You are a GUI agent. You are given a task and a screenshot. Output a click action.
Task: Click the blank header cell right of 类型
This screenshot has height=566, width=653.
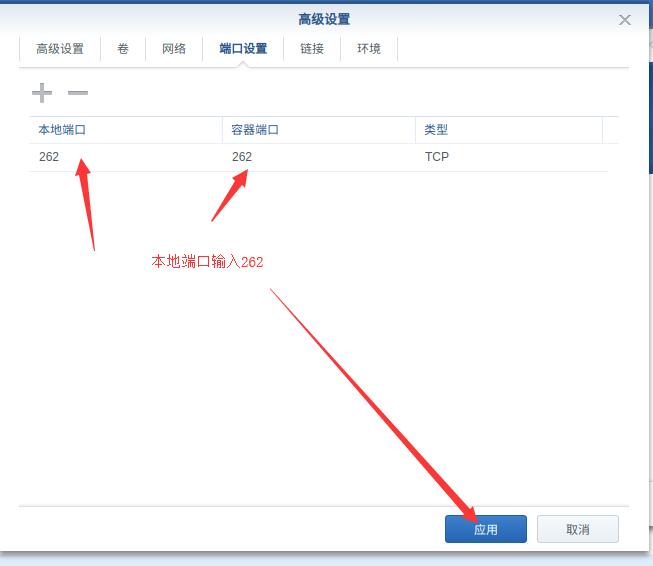(x=610, y=130)
